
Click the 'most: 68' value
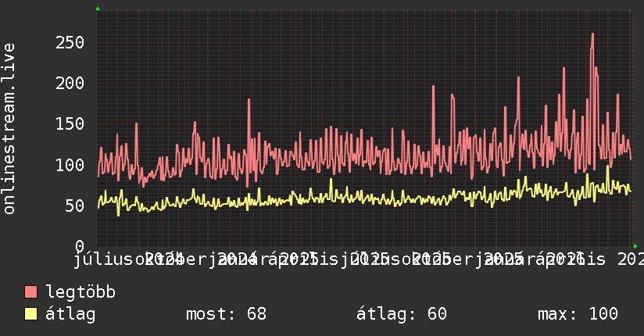click(227, 314)
